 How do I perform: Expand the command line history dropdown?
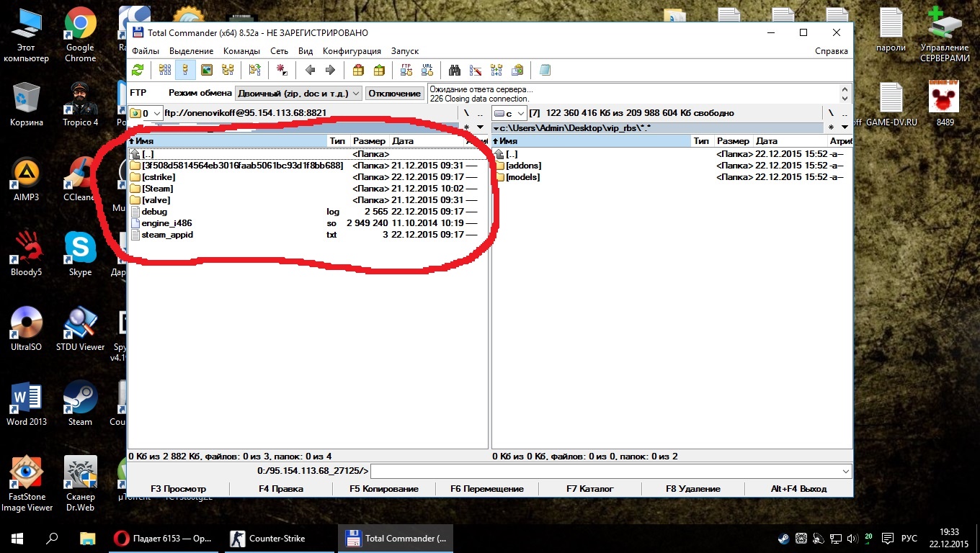coord(845,471)
